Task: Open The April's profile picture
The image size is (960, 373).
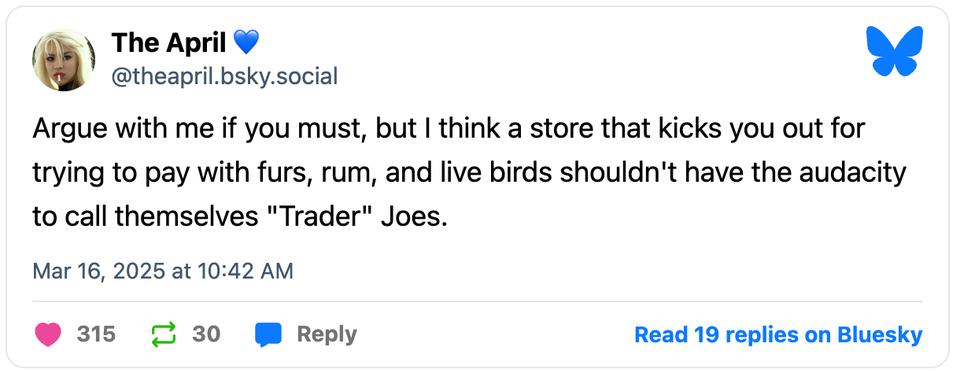Action: pyautogui.click(x=64, y=59)
